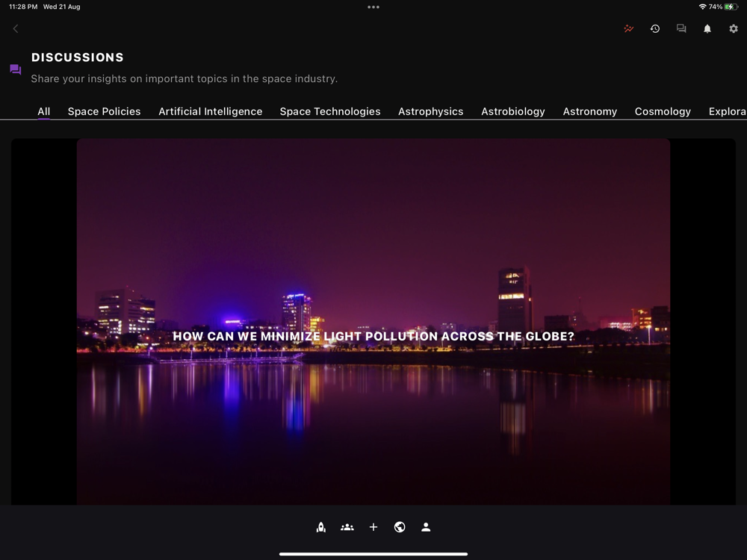Switch to Astrobiology tab
747x560 pixels.
[513, 111]
